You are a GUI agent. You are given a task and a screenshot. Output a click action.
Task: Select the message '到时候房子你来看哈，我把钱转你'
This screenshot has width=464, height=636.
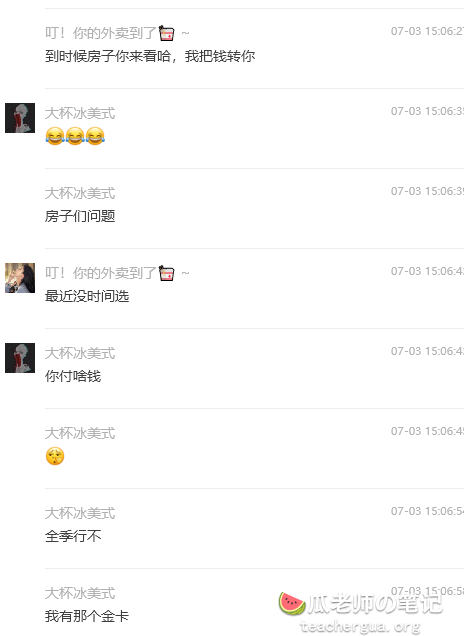tap(150, 56)
